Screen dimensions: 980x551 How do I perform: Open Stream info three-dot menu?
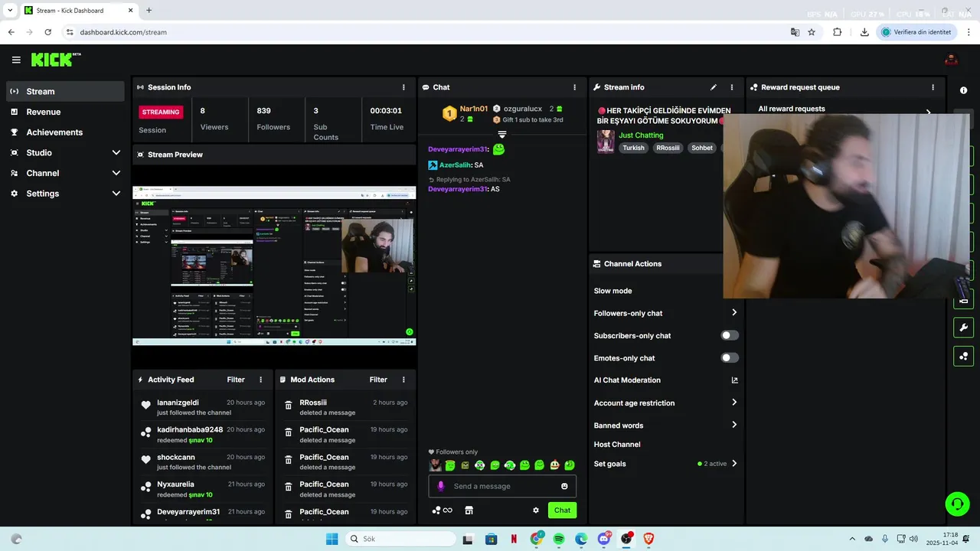[731, 87]
